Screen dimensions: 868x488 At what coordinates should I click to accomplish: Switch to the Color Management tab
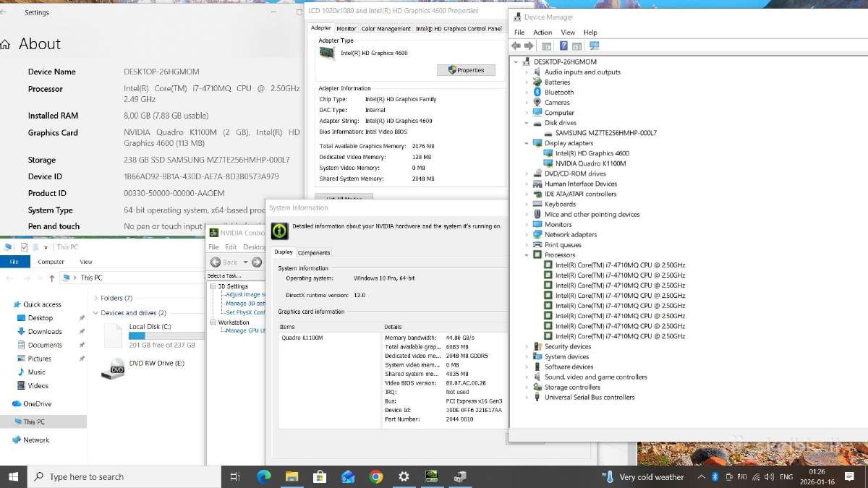point(386,29)
